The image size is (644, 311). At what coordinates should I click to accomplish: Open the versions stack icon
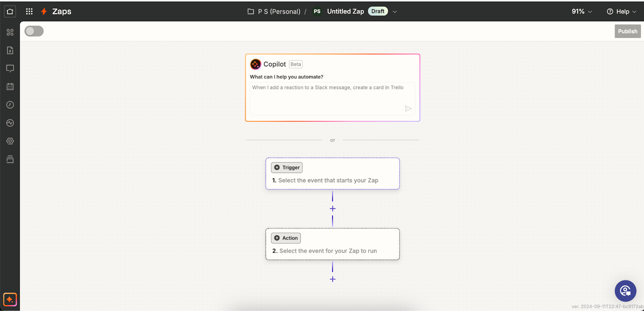(x=10, y=159)
